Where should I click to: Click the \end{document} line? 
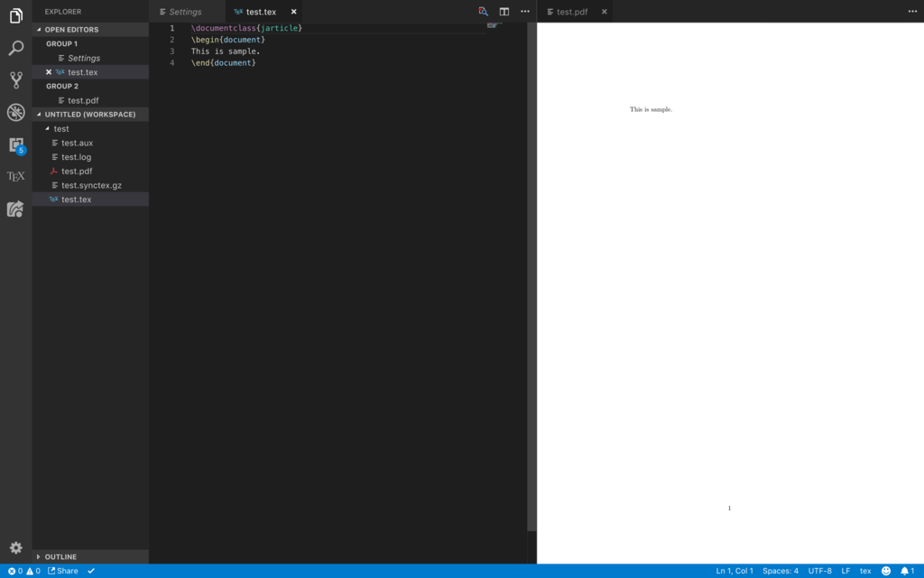click(224, 62)
